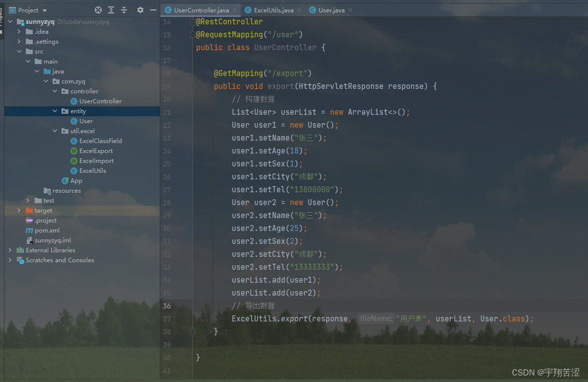The width and height of the screenshot is (588, 382).
Task: Select the resources folder
Action: (x=66, y=191)
